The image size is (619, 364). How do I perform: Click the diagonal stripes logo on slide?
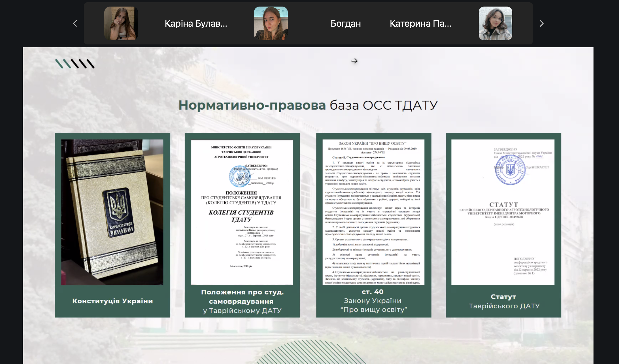(x=75, y=64)
